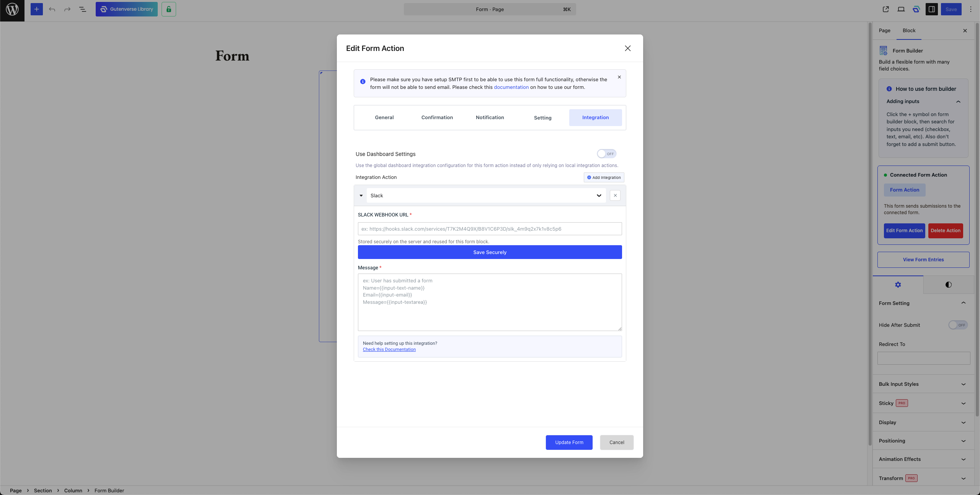
Task: Switch to the Confirmation tab
Action: pos(437,118)
